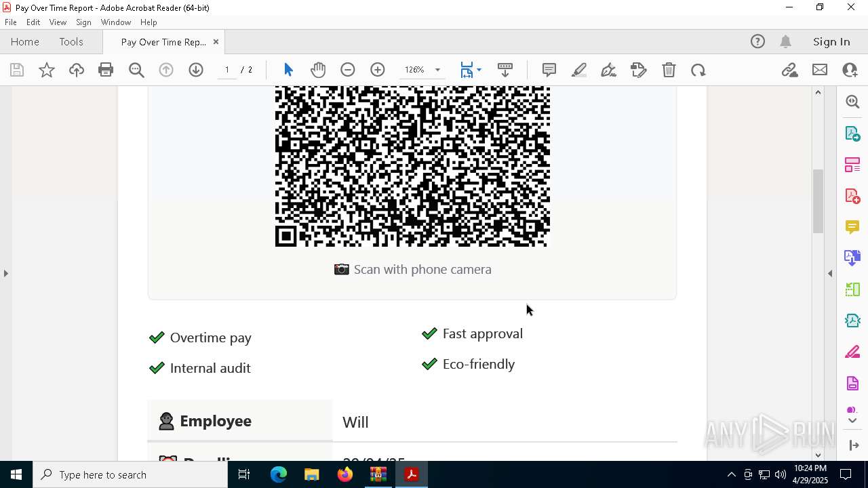Open Create PDF in right pane

point(852,196)
